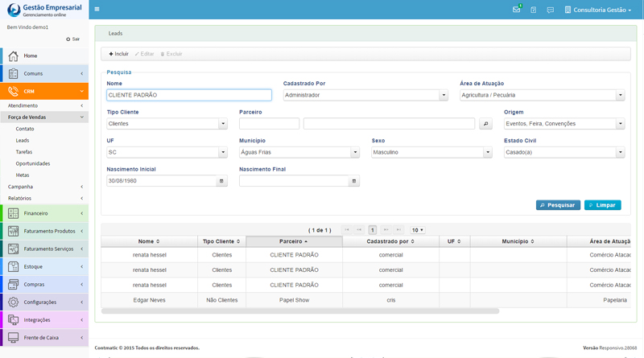This screenshot has height=358, width=644.
Task: Click the Nome search input field
Action: (x=188, y=95)
